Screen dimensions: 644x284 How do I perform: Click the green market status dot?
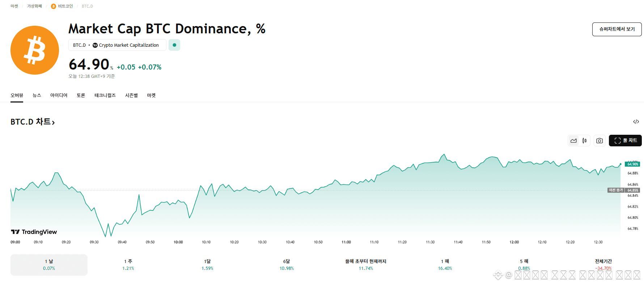click(174, 45)
